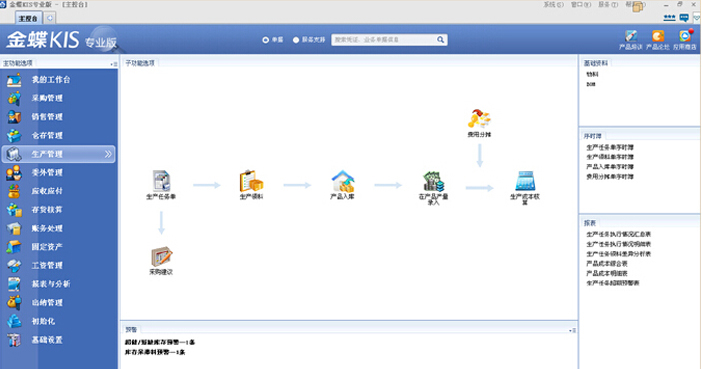Switch to the 主控台 tab

(28, 18)
